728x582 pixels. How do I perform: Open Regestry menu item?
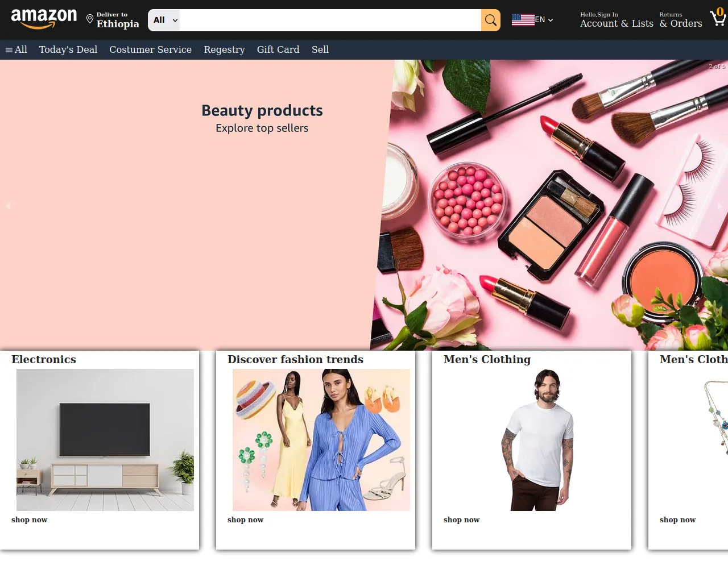tap(225, 49)
